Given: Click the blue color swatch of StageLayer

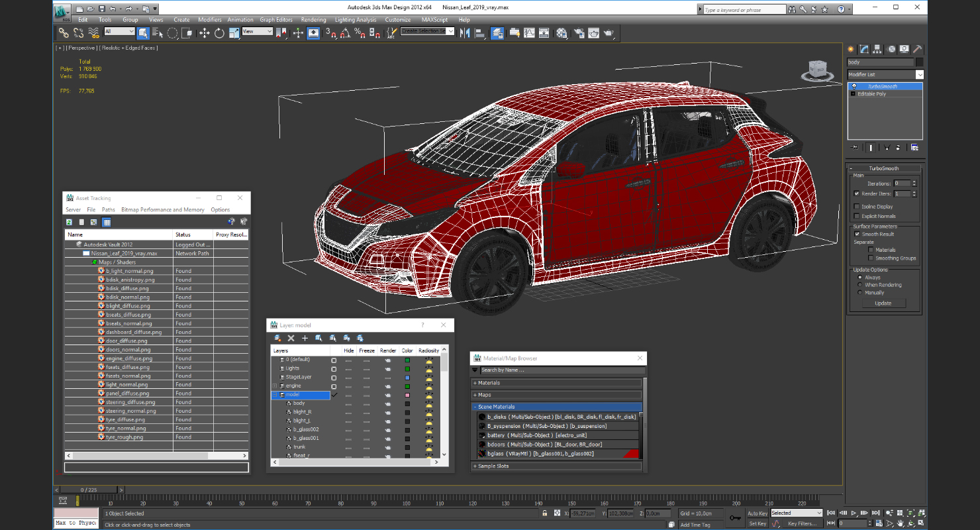Looking at the screenshot, I should tap(407, 377).
